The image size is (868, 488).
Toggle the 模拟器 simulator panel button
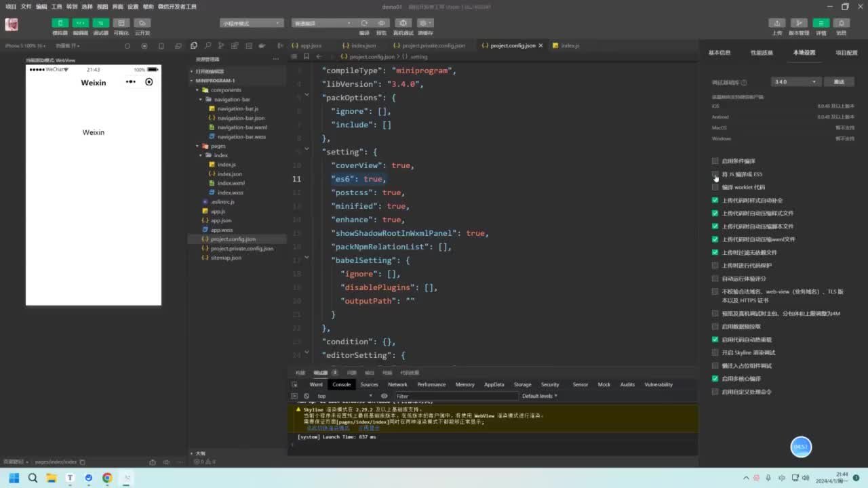[60, 23]
